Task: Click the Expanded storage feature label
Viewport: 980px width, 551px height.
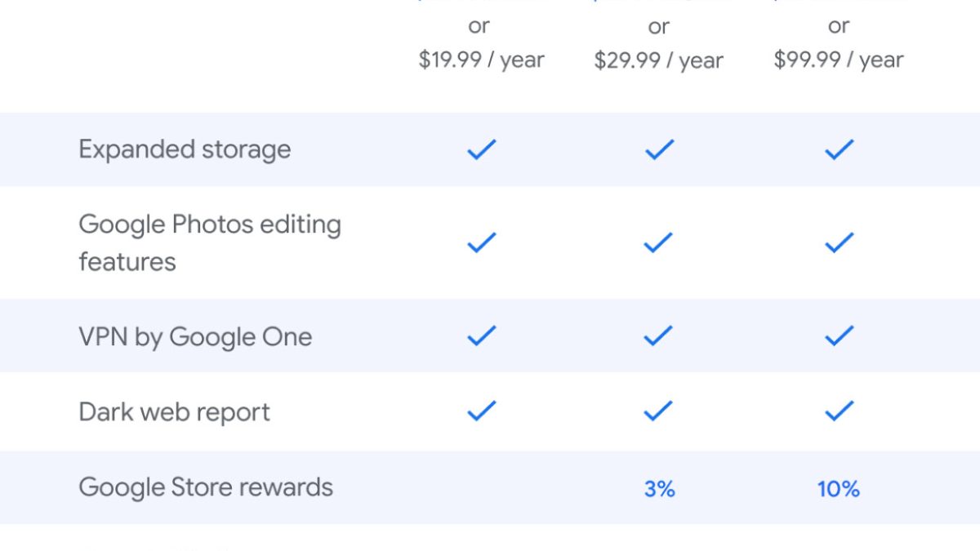Action: pyautogui.click(x=185, y=149)
